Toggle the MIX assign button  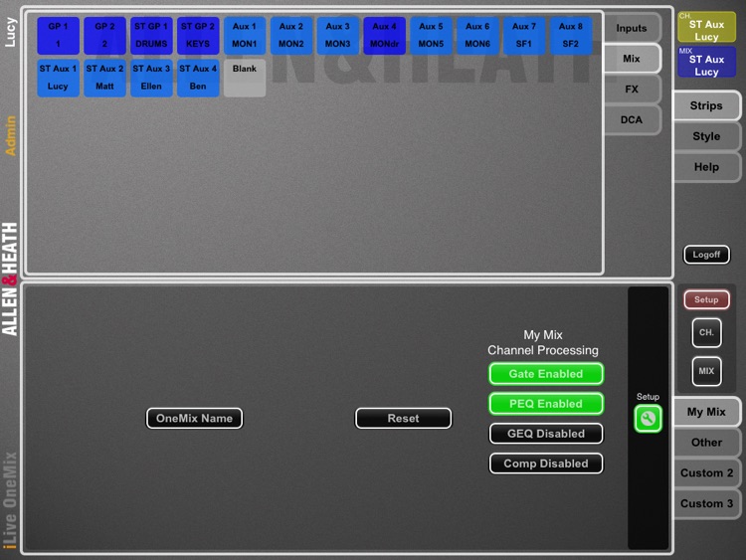[x=706, y=371]
